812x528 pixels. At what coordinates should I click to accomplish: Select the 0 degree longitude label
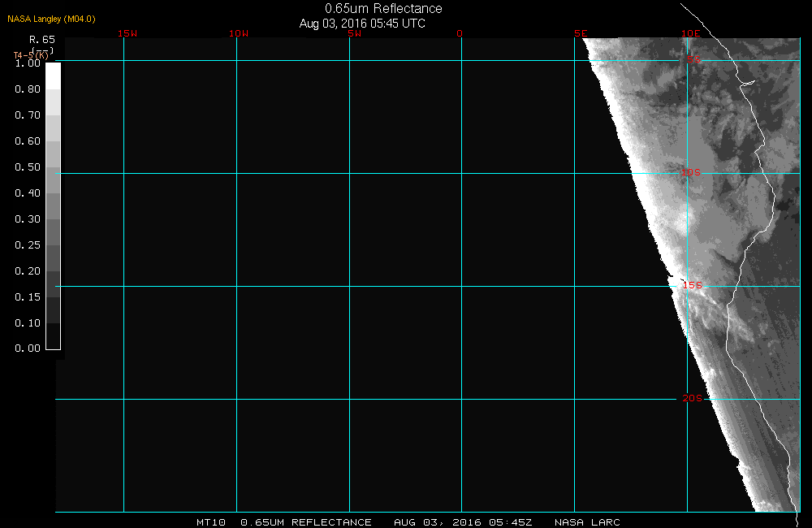click(x=460, y=34)
